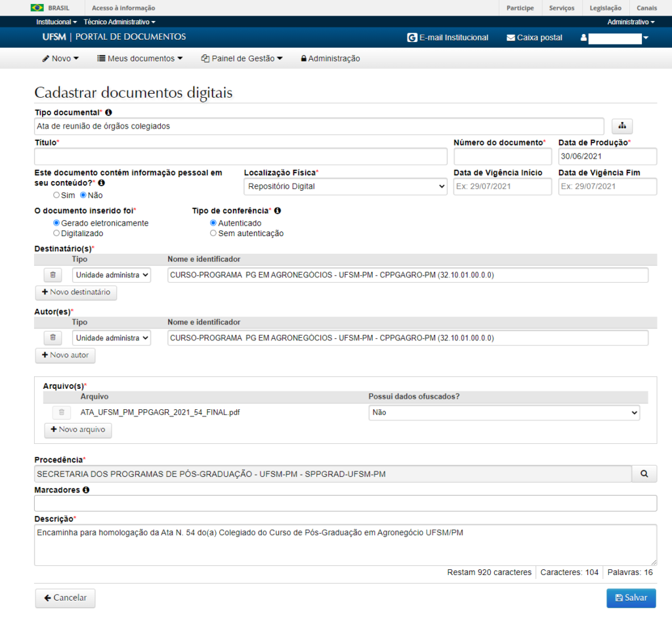Click the info icon beside Marcadores

click(87, 489)
